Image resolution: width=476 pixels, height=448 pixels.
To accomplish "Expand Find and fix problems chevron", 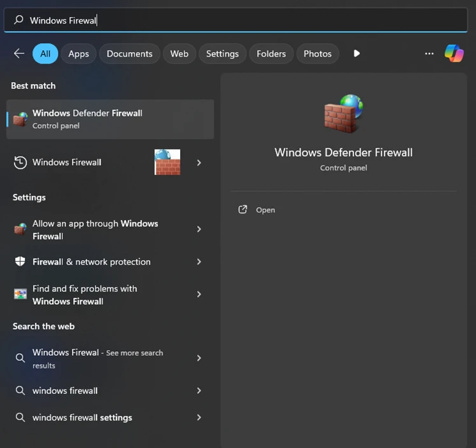I will click(199, 295).
